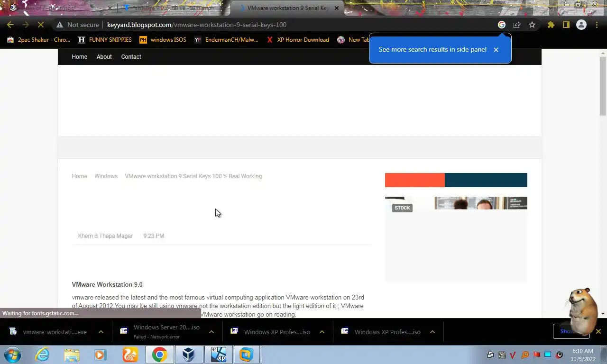Expand options for first Windows XP Profes....iso

click(322, 332)
